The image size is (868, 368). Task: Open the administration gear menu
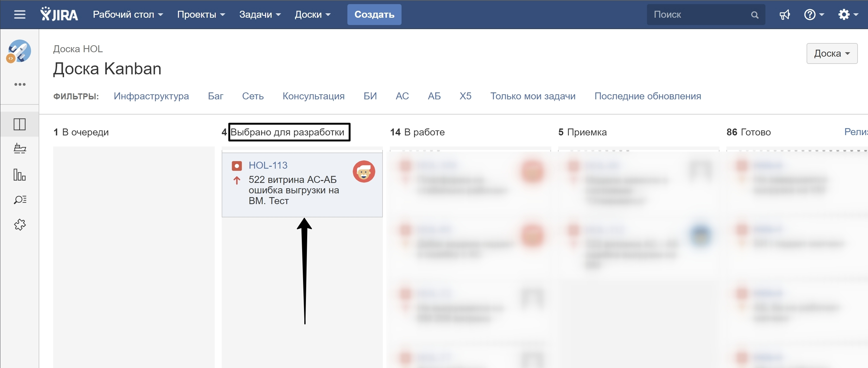point(848,15)
